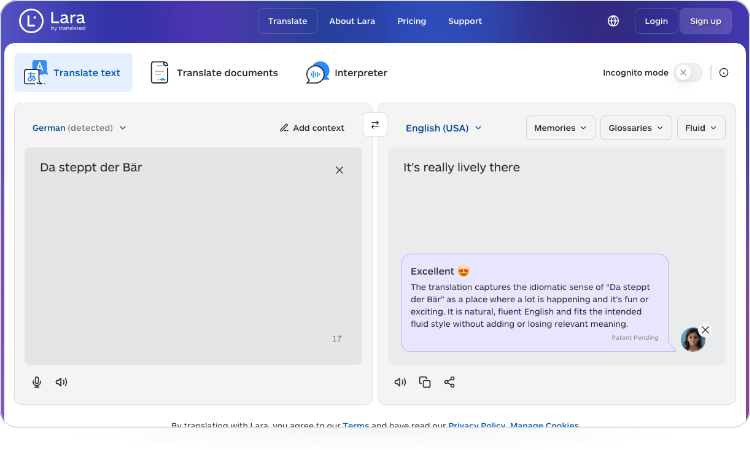Start voice input with microphone icon
The image size is (750, 450).
[x=37, y=382]
